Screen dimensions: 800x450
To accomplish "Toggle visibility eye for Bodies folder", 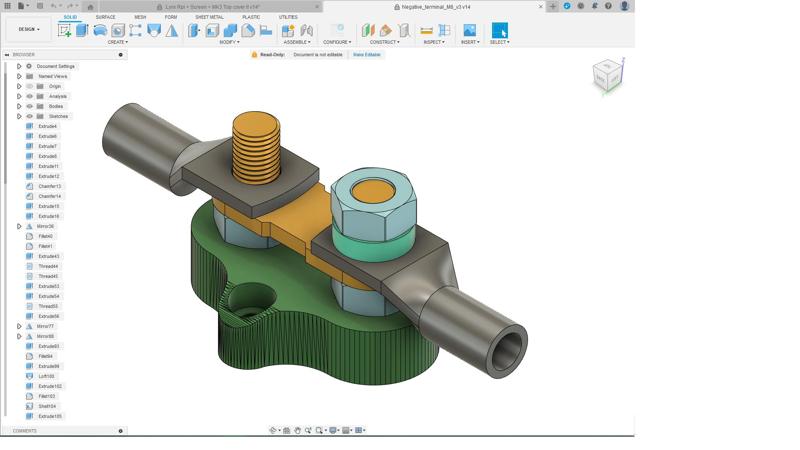I will tap(30, 106).
